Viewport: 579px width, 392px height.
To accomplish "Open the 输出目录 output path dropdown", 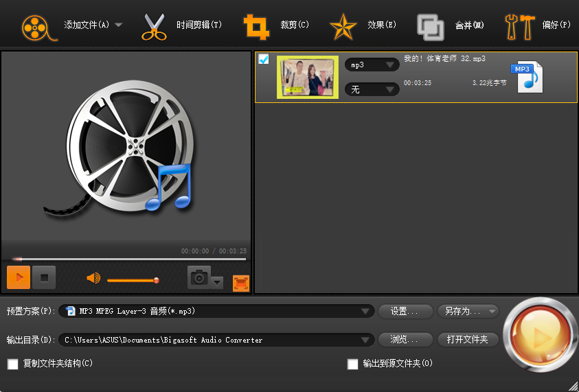I will tap(216, 340).
